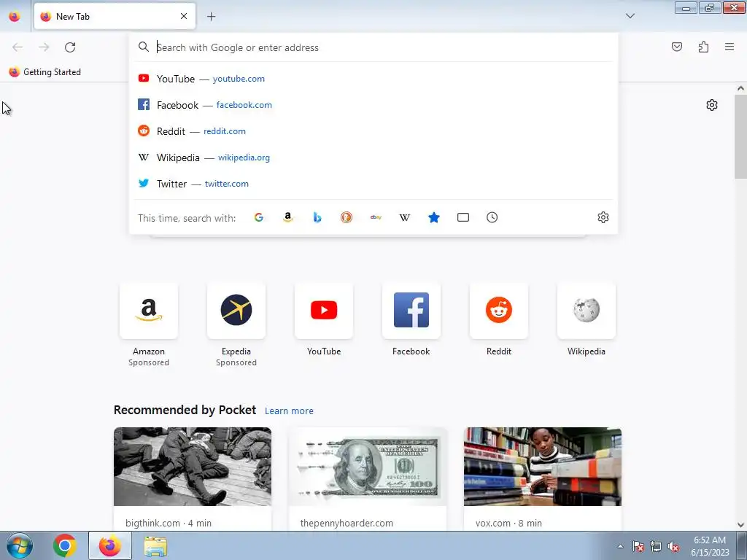
Task: Go forward one page
Action: (x=44, y=47)
